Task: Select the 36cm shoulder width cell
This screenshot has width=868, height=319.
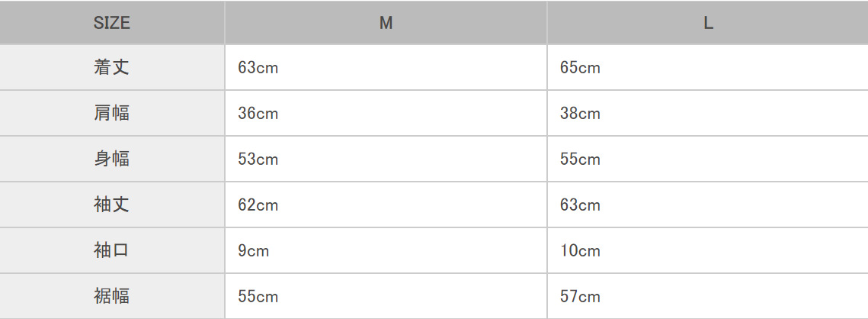Action: 258,114
